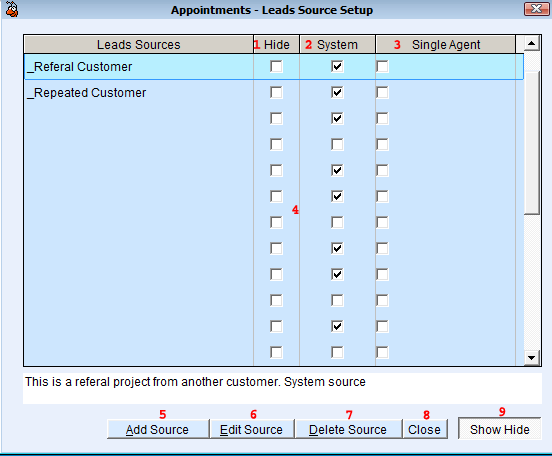Image resolution: width=552 pixels, height=456 pixels.
Task: Click the Close button beside Delete Source
Action: click(425, 429)
